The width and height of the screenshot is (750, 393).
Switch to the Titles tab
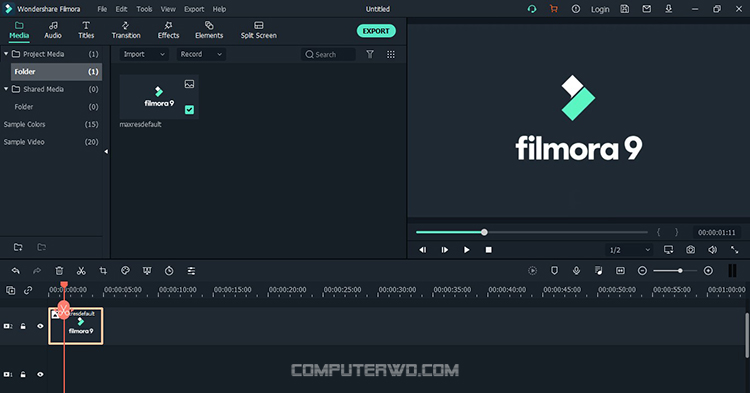pos(86,30)
